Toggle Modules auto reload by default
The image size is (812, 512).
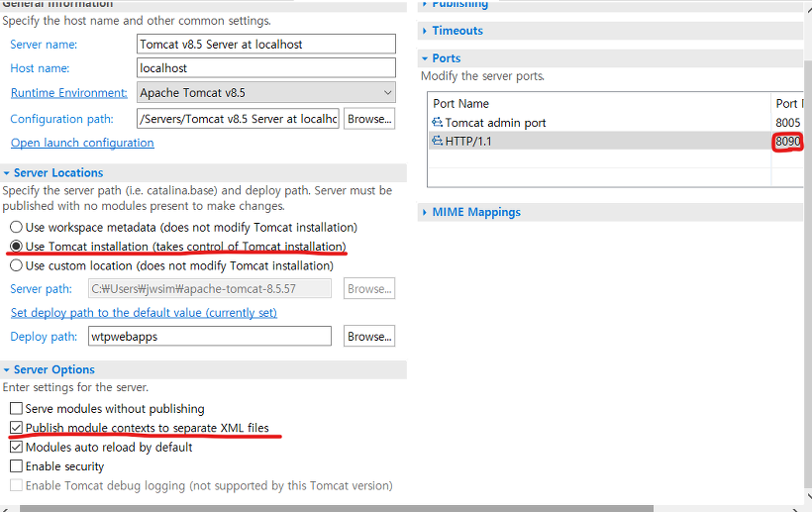click(16, 447)
